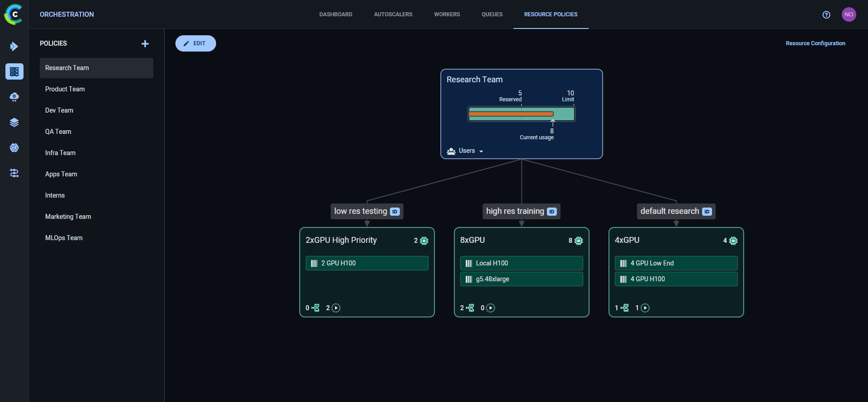Click the Edit button

195,43
